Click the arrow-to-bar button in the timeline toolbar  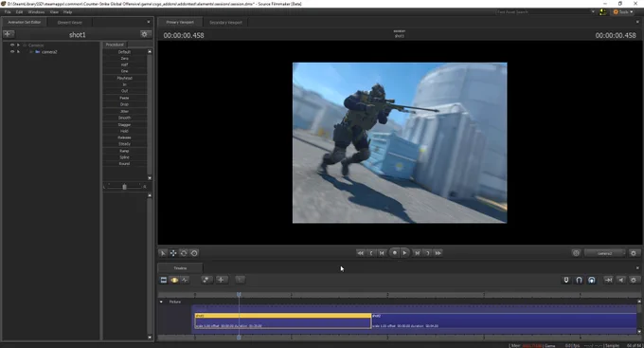coord(608,280)
